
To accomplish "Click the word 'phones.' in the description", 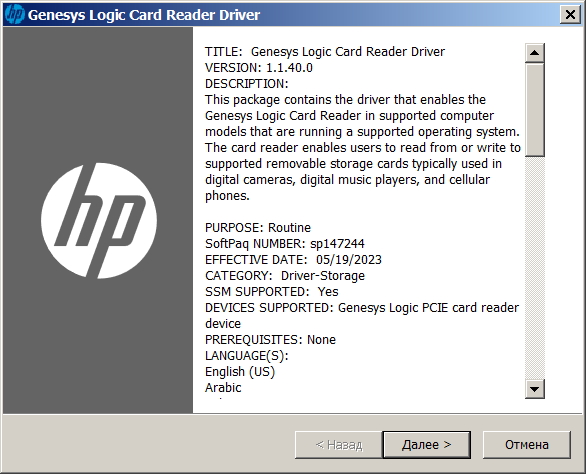I will (x=227, y=196).
